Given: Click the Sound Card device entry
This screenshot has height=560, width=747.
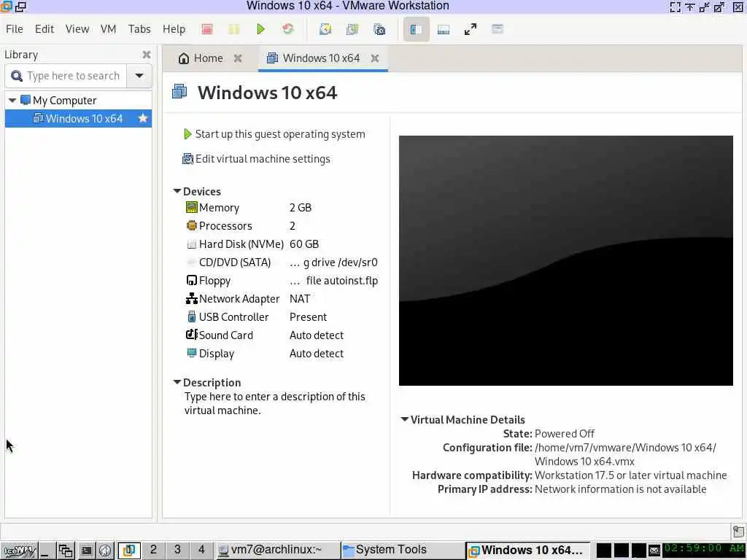Looking at the screenshot, I should coord(219,335).
